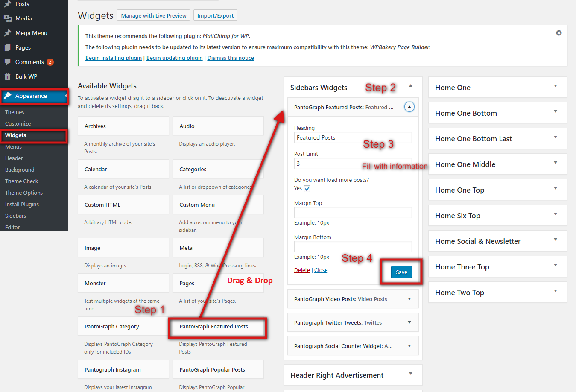576x392 pixels.
Task: Dismiss the plugin notice with X icon
Action: tap(559, 33)
